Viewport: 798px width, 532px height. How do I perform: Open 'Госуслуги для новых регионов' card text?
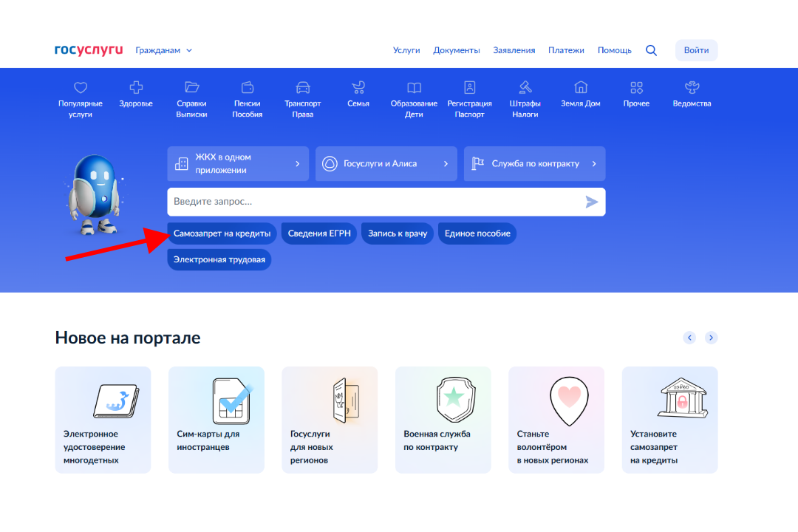coord(312,447)
